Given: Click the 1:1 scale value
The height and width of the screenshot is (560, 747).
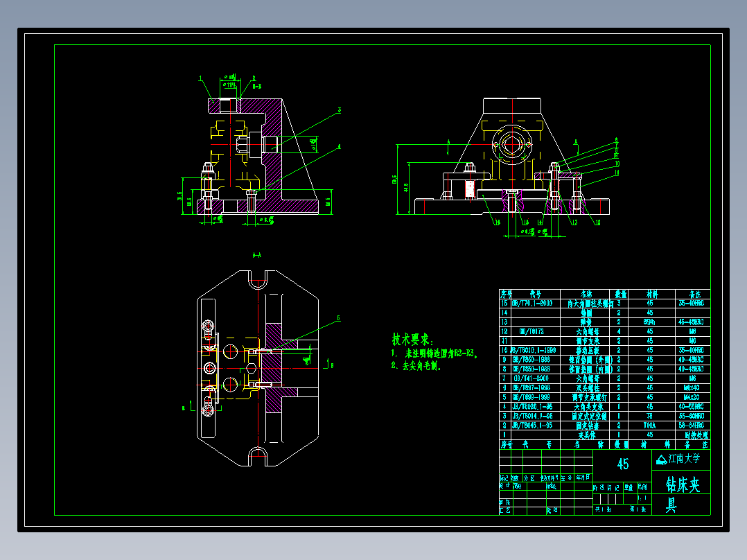Looking at the screenshot, I should (x=642, y=498).
